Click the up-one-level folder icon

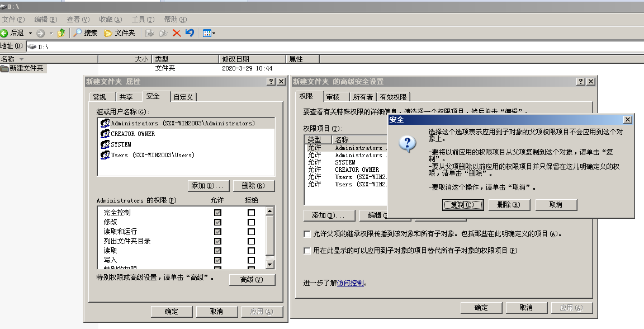click(61, 32)
